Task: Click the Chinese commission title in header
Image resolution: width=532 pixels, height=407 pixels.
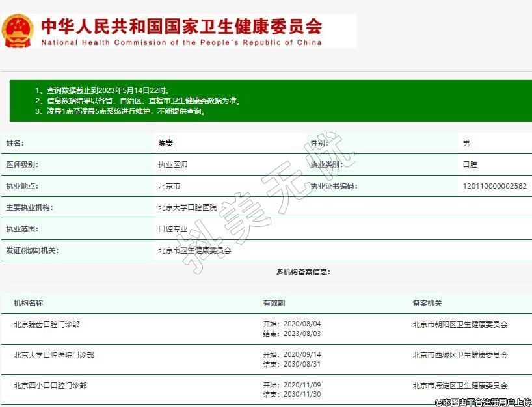Action: coord(181,27)
